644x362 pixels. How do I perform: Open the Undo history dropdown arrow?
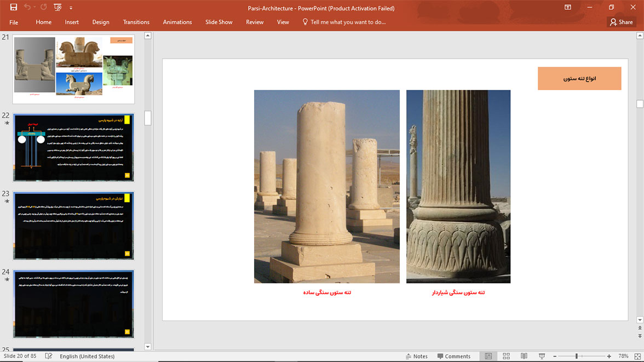click(34, 8)
